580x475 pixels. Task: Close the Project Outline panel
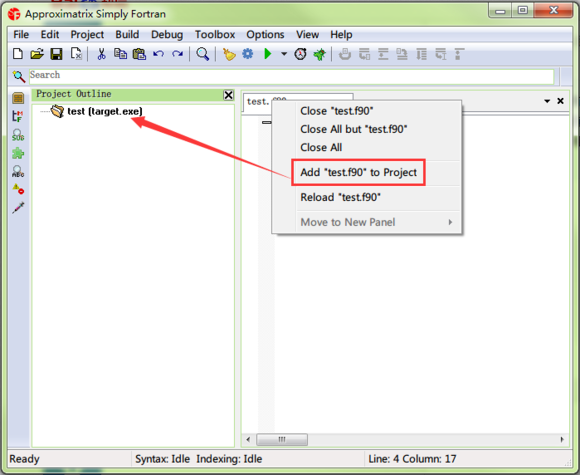coord(229,95)
